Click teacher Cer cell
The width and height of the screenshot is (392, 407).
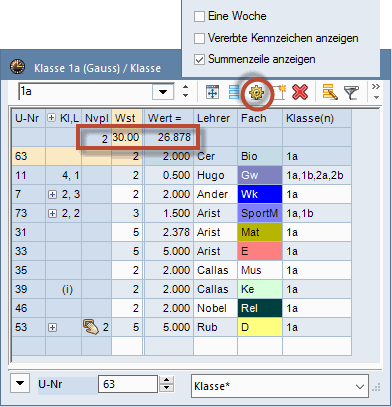pyautogui.click(x=215, y=156)
